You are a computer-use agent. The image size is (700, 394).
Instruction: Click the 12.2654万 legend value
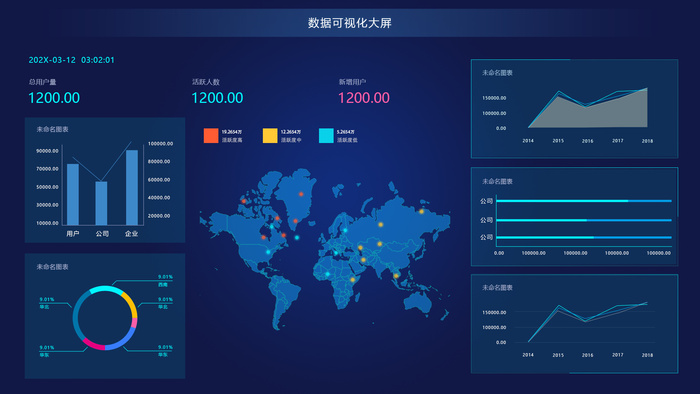291,132
